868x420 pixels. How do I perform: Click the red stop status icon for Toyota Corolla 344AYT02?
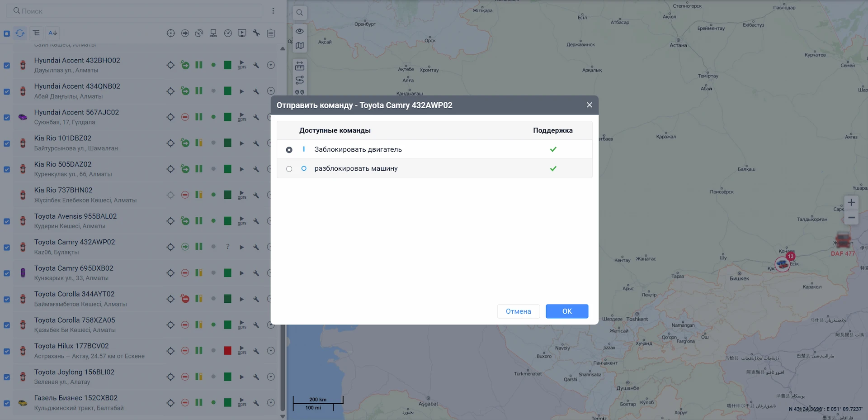click(185, 299)
